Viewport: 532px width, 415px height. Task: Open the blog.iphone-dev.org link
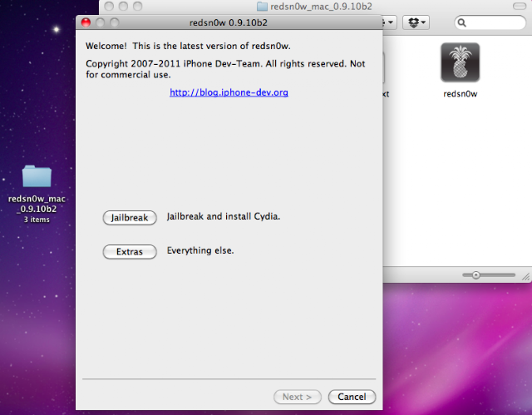[229, 92]
